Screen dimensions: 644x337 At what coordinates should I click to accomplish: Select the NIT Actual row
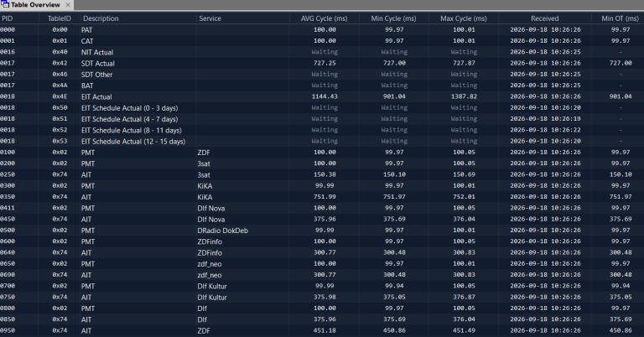[x=322, y=52]
